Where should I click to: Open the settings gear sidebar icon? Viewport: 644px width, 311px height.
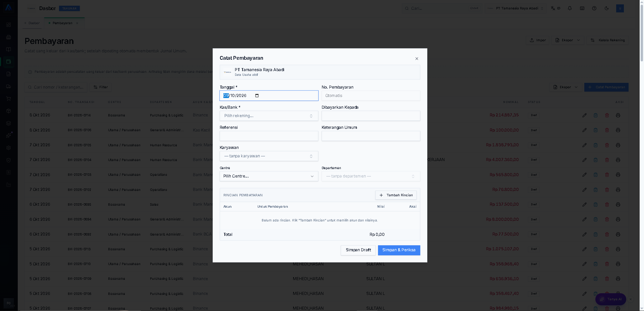(9, 148)
